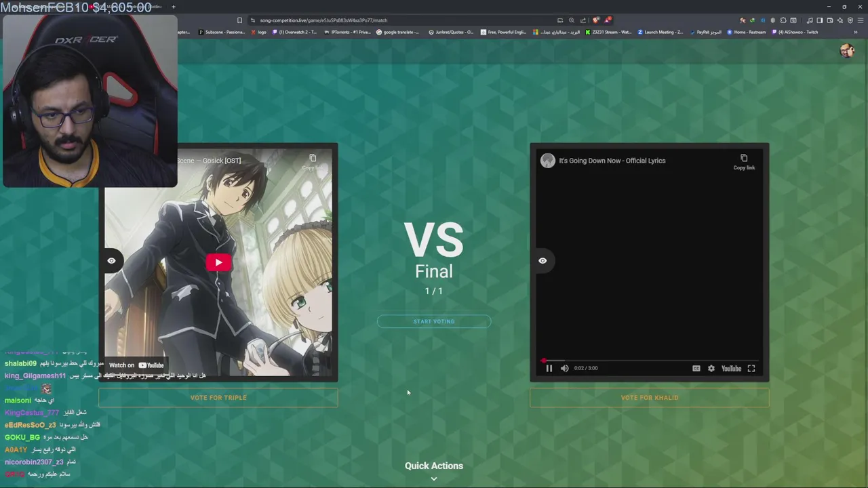Open the Overwatch 2 bookmark
This screenshot has height=488, width=868.
(x=294, y=32)
